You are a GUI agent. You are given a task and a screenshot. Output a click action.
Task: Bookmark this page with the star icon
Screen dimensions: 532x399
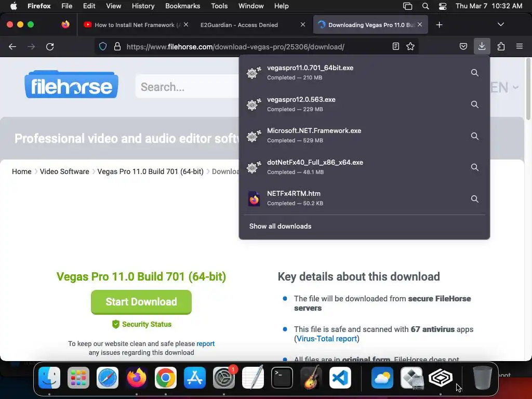click(x=410, y=46)
